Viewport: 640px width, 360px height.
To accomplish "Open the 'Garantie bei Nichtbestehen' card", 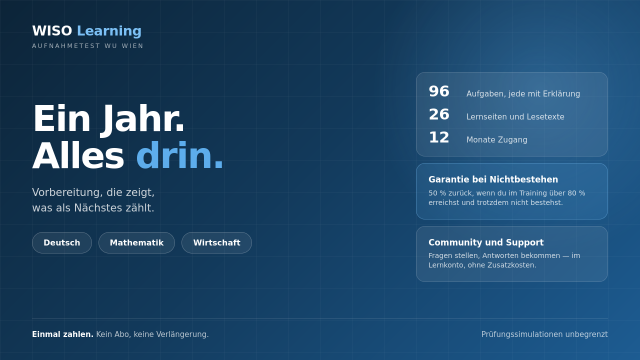I will [x=512, y=191].
